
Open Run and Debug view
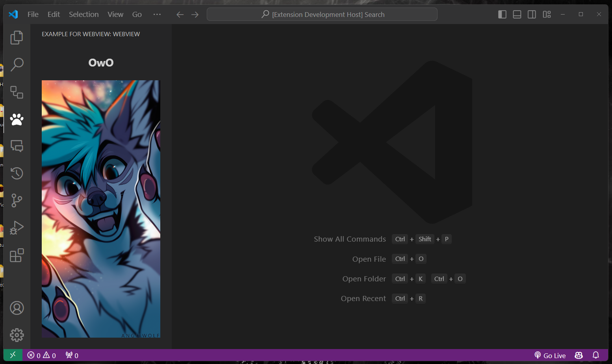pos(17,228)
